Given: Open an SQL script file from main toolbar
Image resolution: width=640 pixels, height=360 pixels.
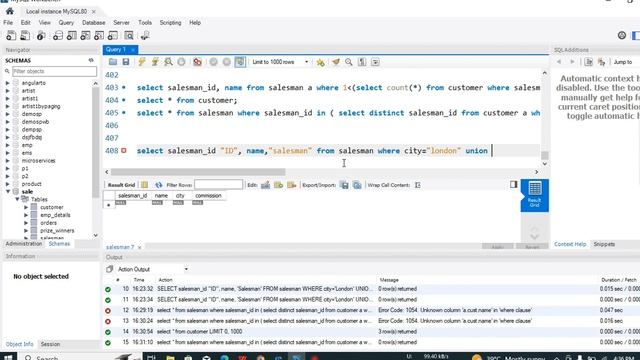Looking at the screenshot, I should pos(25,36).
